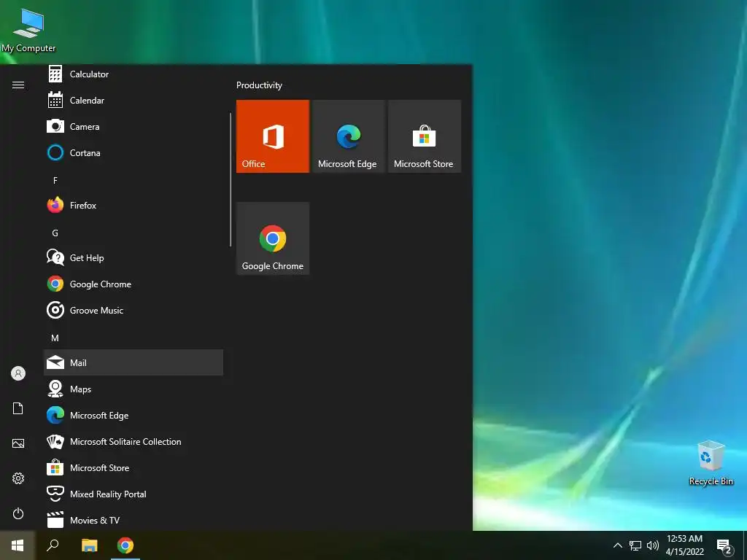Open Microsoft Solitaire Collection
The height and width of the screenshot is (560, 747).
tap(133, 441)
